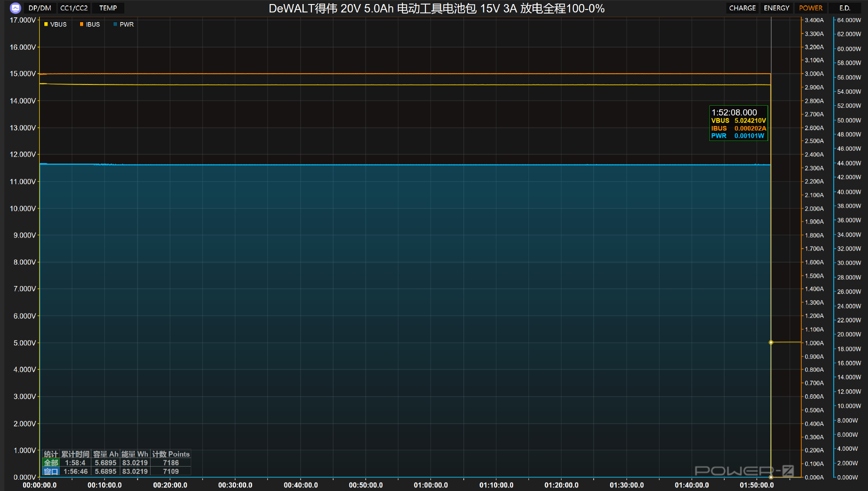Click the 01:00:00.0 time axis label
Image resolution: width=868 pixels, height=491 pixels.
pos(431,485)
